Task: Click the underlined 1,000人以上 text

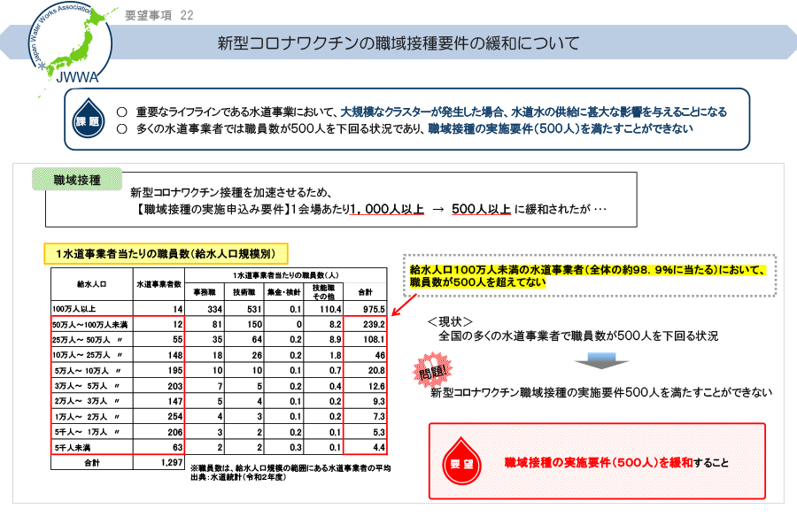Action: 387,209
